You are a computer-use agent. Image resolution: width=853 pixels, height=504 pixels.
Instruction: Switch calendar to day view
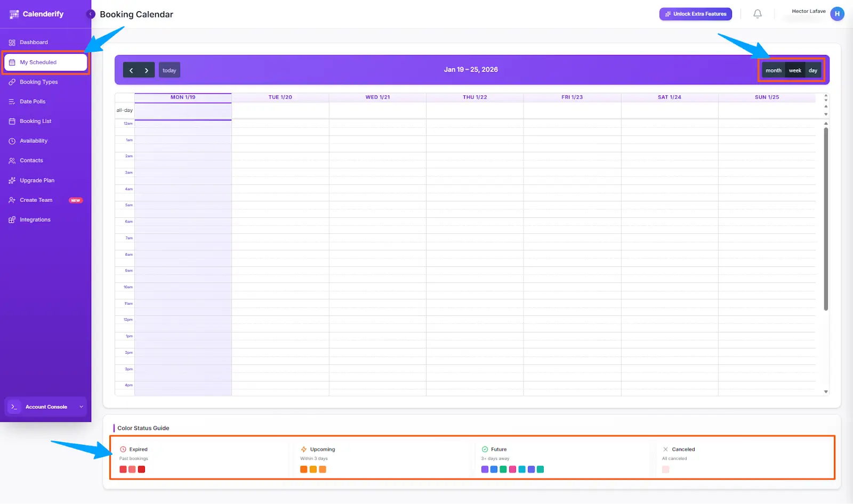pos(812,70)
